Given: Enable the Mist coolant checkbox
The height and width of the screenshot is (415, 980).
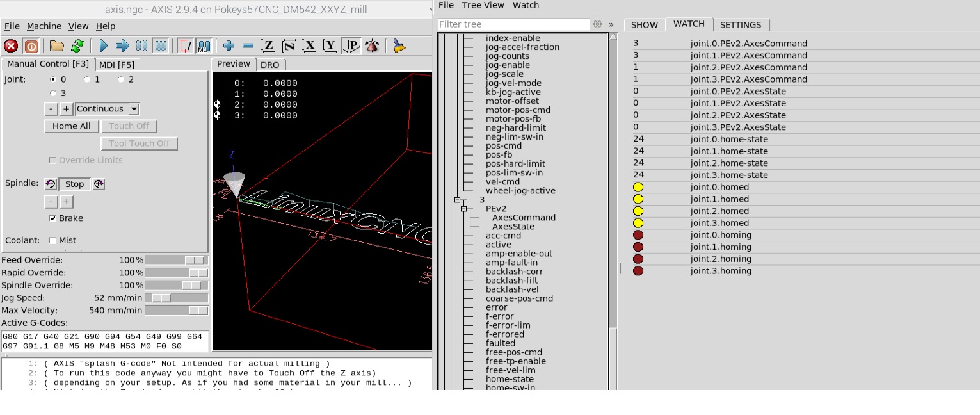Looking at the screenshot, I should coord(52,241).
